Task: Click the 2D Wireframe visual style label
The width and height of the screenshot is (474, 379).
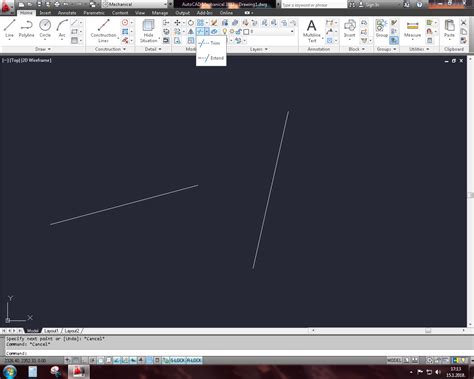Action: [36, 60]
